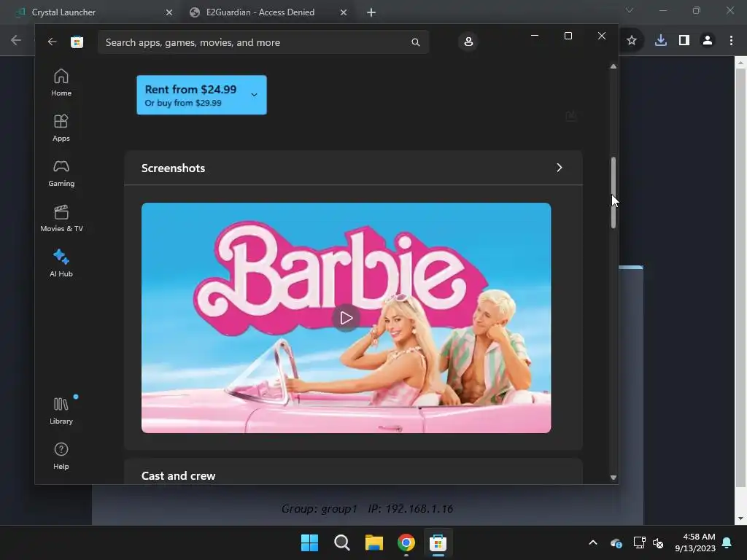This screenshot has width=747, height=560.
Task: Open Chrome downloads icon
Action: tap(661, 41)
